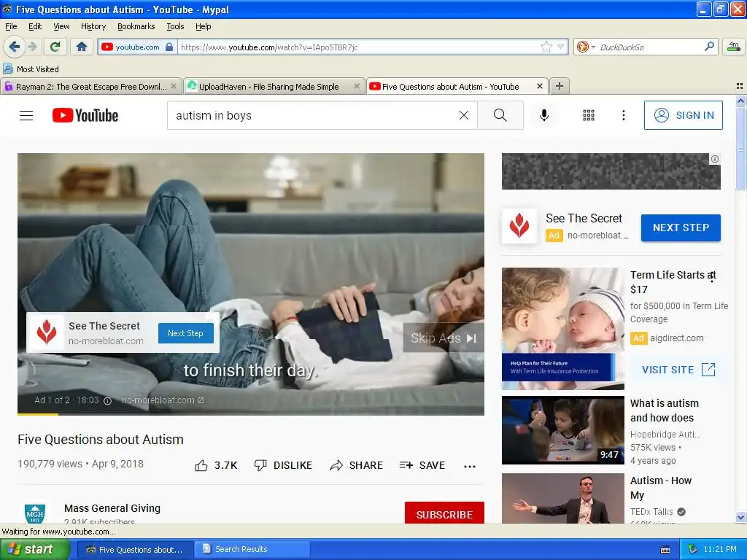Open the YouTube apps grid

pos(589,115)
